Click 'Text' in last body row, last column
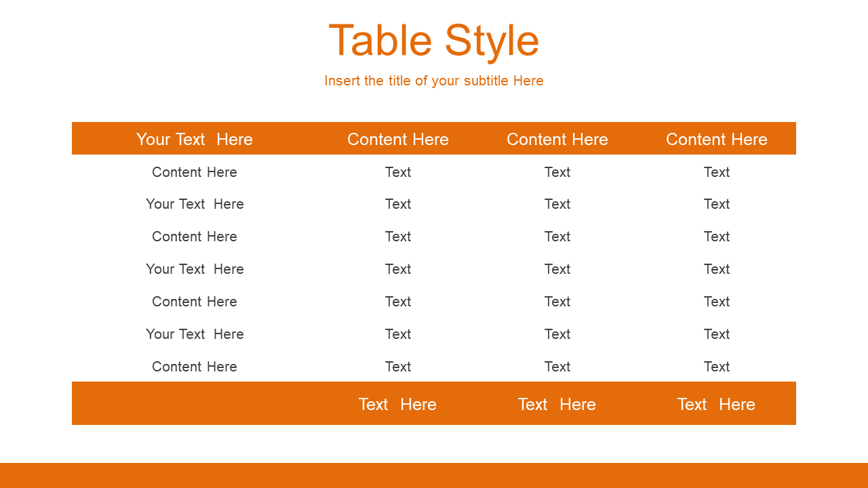The height and width of the screenshot is (488, 868). point(717,367)
